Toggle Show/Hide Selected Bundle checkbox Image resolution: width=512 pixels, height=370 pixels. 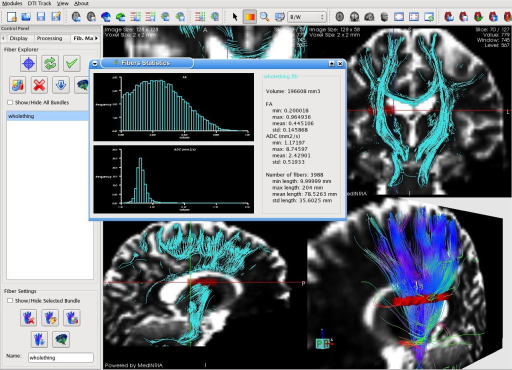(x=10, y=301)
